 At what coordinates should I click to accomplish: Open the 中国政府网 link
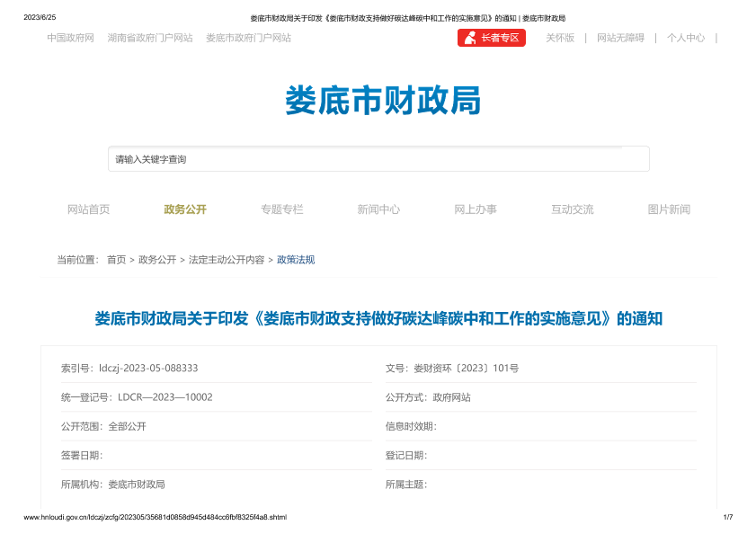pos(70,38)
